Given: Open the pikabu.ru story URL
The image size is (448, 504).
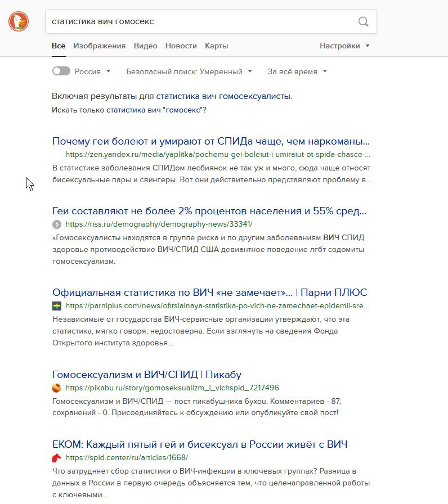Looking at the screenshot, I should (172, 388).
